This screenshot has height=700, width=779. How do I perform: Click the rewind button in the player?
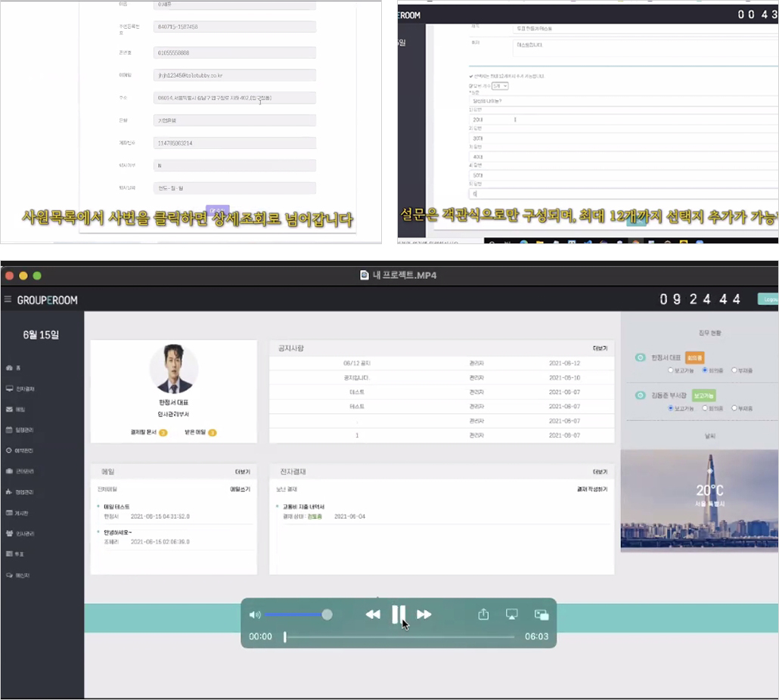(x=373, y=615)
